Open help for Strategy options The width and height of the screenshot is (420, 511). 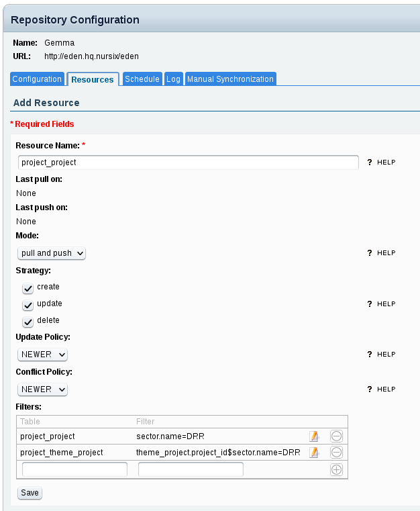pos(381,304)
